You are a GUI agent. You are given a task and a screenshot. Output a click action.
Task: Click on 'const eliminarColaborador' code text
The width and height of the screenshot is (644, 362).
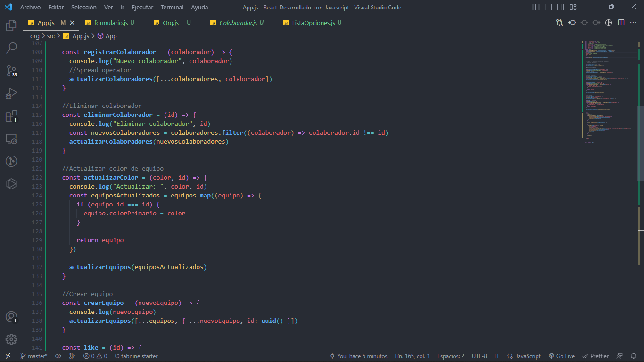[x=107, y=115]
